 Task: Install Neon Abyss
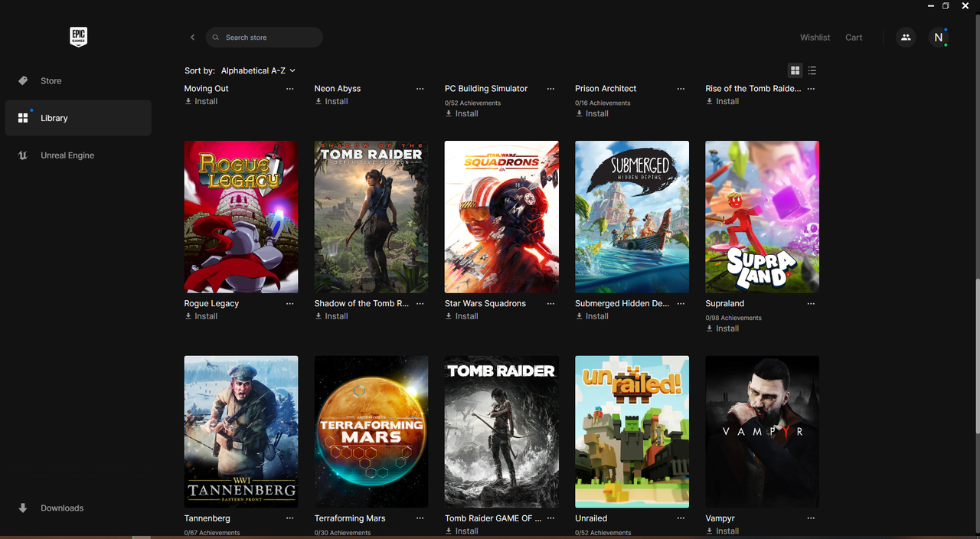[332, 101]
